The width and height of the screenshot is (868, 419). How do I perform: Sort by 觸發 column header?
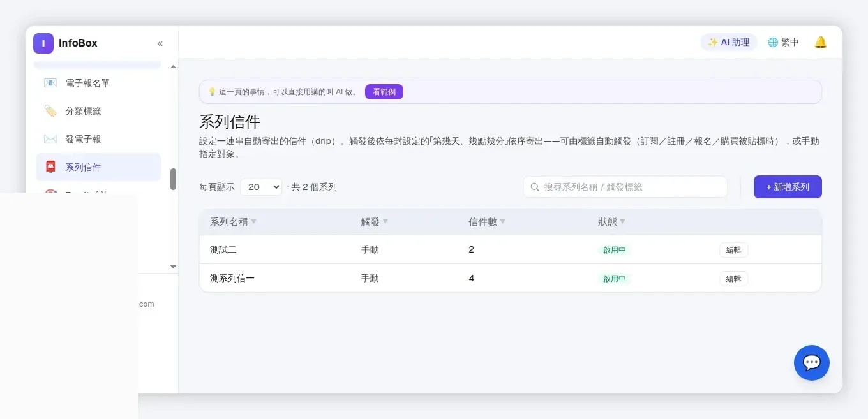pyautogui.click(x=374, y=222)
